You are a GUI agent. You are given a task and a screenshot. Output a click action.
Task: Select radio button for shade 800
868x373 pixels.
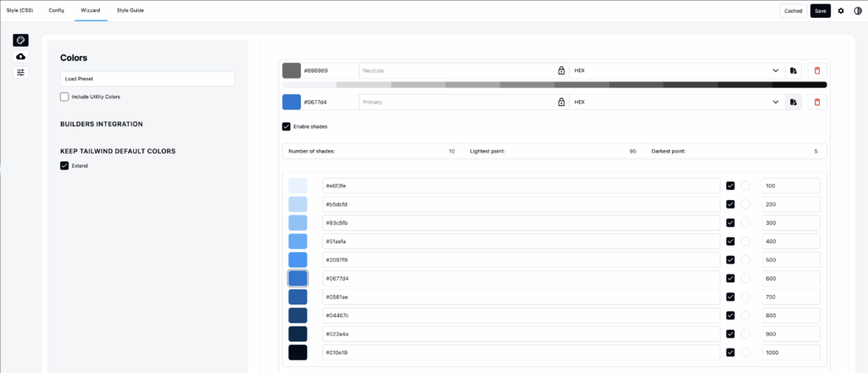[746, 315]
